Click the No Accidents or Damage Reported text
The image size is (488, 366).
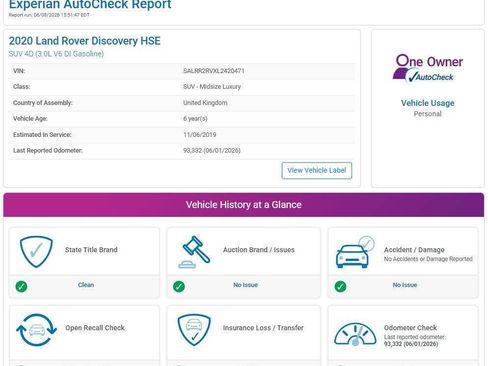(428, 259)
